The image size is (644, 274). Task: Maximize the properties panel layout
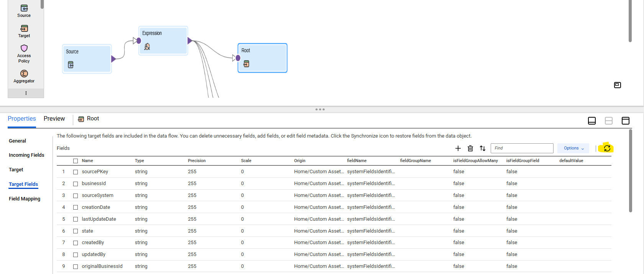pos(626,121)
